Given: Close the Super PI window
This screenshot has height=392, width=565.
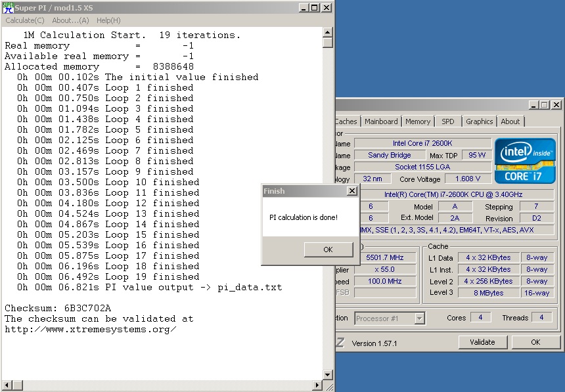Looking at the screenshot, I should coord(327,8).
